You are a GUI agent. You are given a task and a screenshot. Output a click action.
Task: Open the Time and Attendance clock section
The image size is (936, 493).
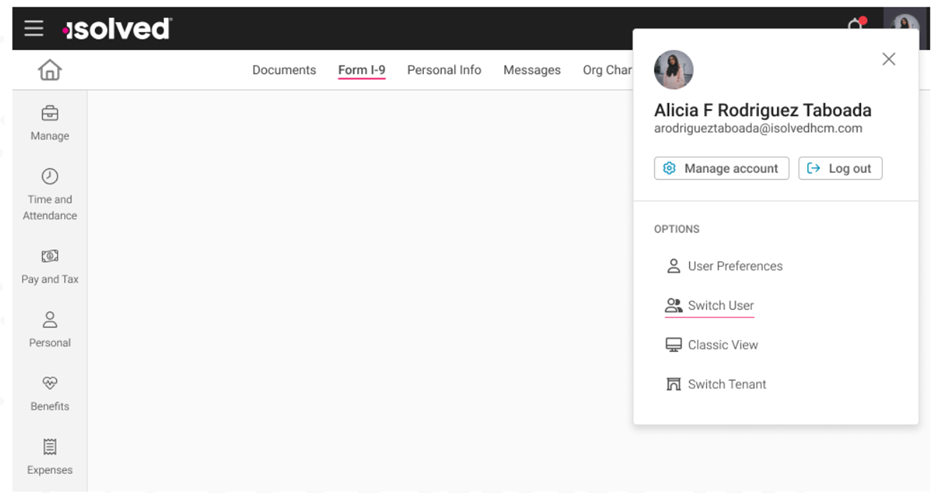point(50,195)
